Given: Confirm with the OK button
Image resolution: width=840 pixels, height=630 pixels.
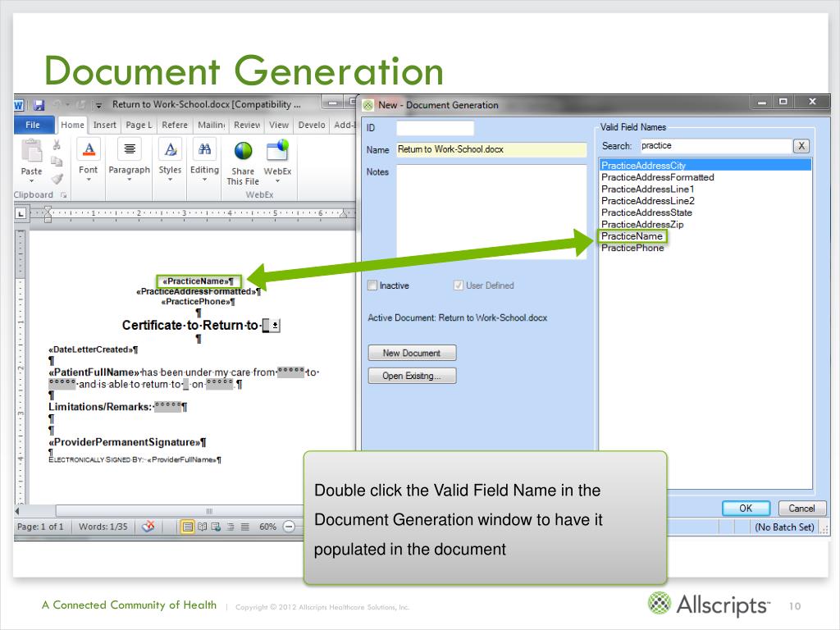Looking at the screenshot, I should coord(746,509).
